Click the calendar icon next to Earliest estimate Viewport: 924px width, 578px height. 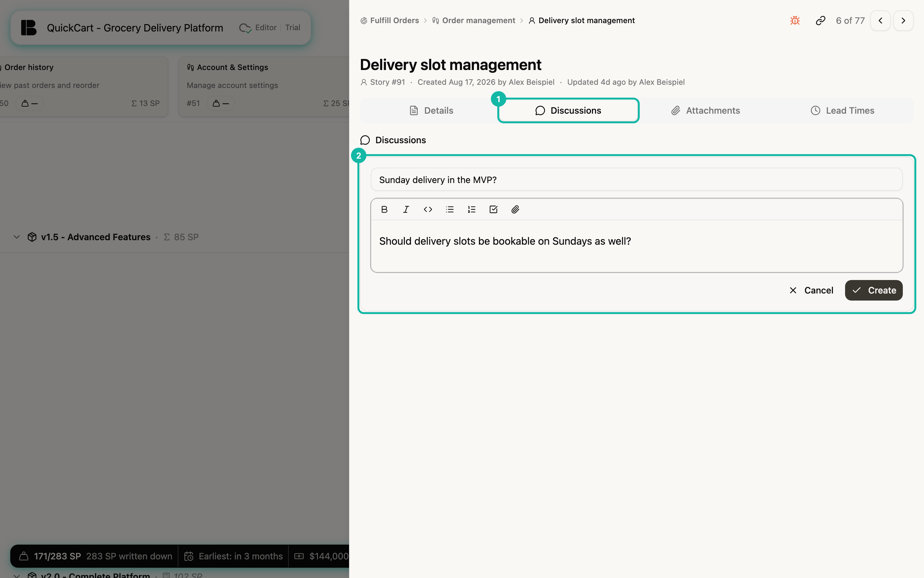coord(189,556)
